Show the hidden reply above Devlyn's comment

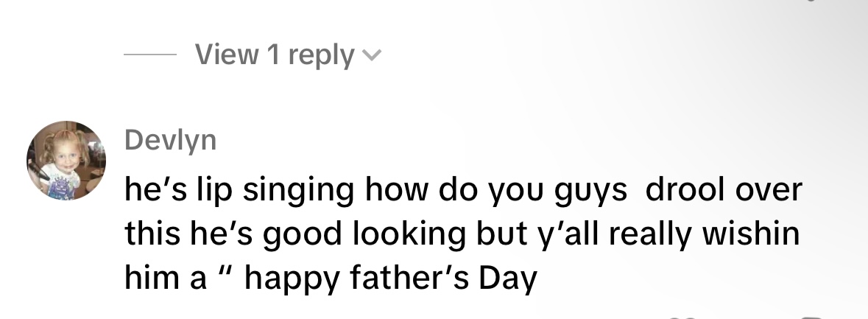(x=275, y=55)
